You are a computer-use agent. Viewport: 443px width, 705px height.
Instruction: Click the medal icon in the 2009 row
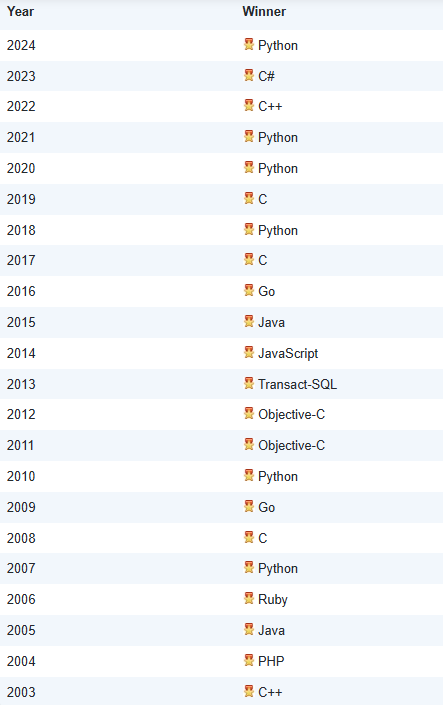[249, 506]
